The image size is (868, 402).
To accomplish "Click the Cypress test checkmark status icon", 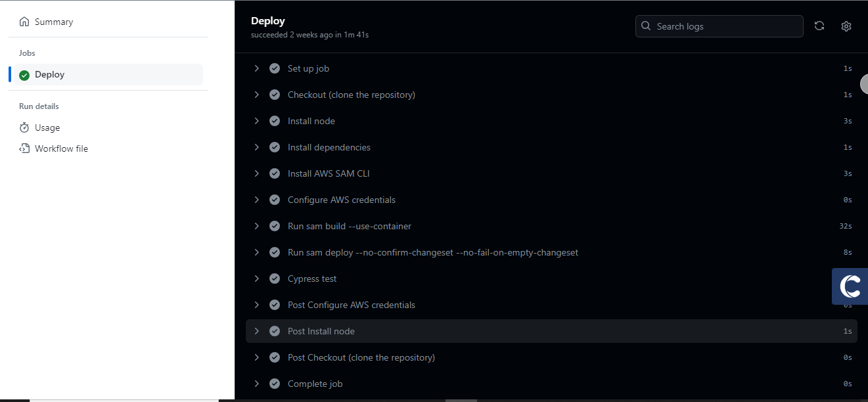I will (x=275, y=279).
